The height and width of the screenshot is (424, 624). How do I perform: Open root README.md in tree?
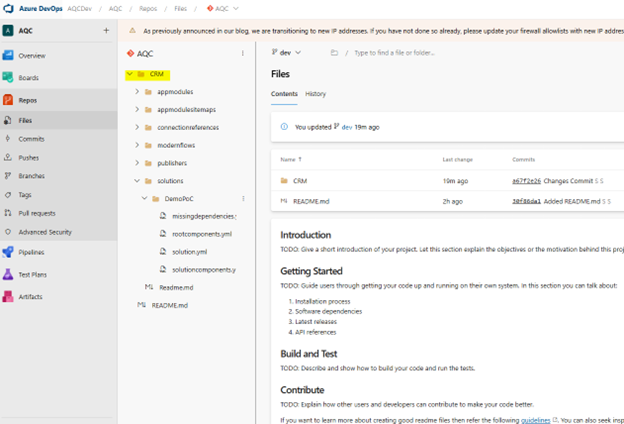click(x=170, y=305)
